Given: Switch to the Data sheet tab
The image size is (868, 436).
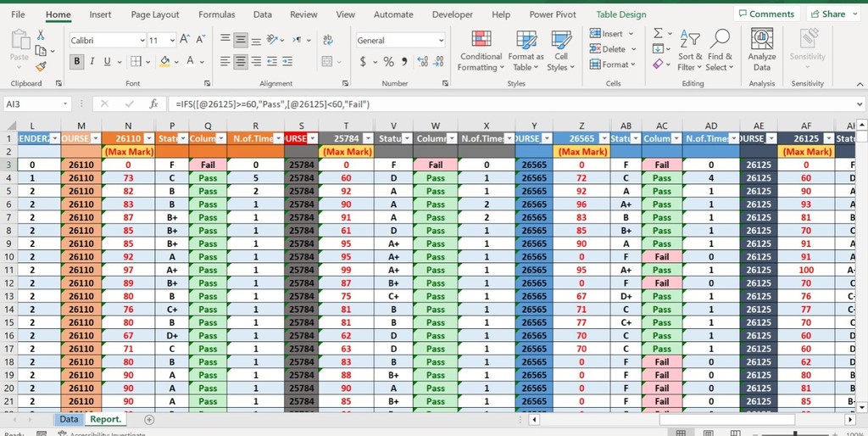Looking at the screenshot, I should pyautogui.click(x=69, y=419).
